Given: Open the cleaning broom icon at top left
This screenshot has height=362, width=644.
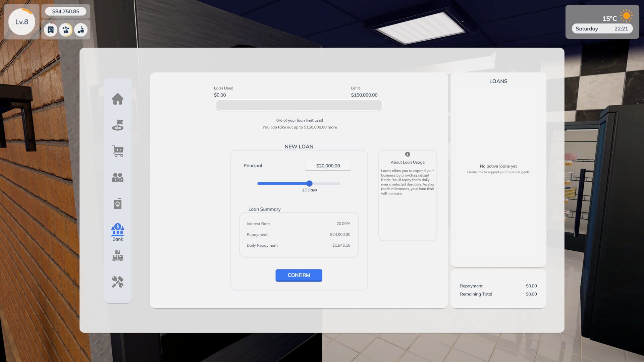Looking at the screenshot, I should point(80,30).
